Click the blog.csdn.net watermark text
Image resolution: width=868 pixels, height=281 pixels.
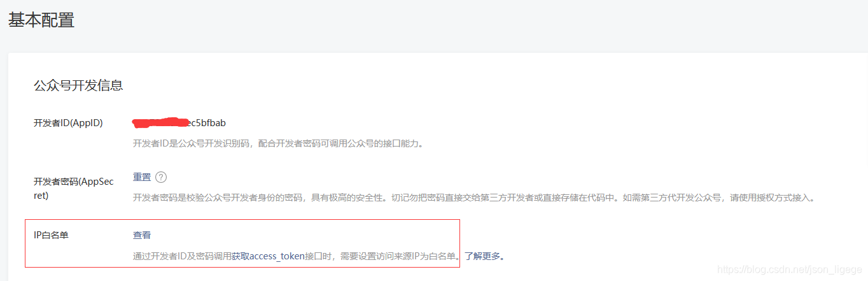789,271
